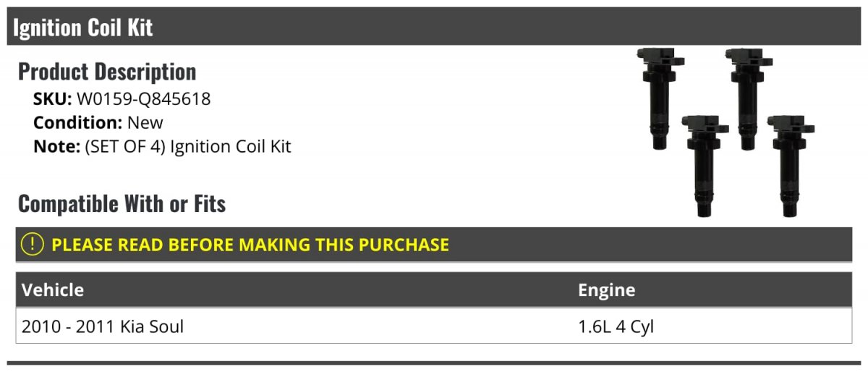Click the Note label
The width and height of the screenshot is (868, 372).
[x=56, y=146]
